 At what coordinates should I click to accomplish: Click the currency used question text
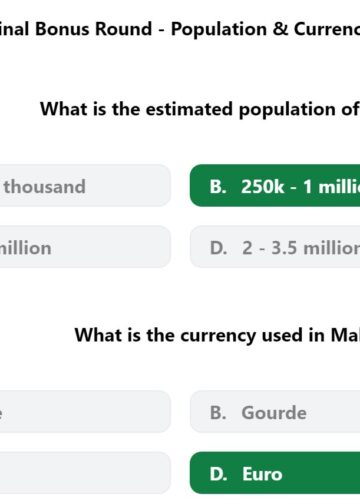tap(217, 335)
